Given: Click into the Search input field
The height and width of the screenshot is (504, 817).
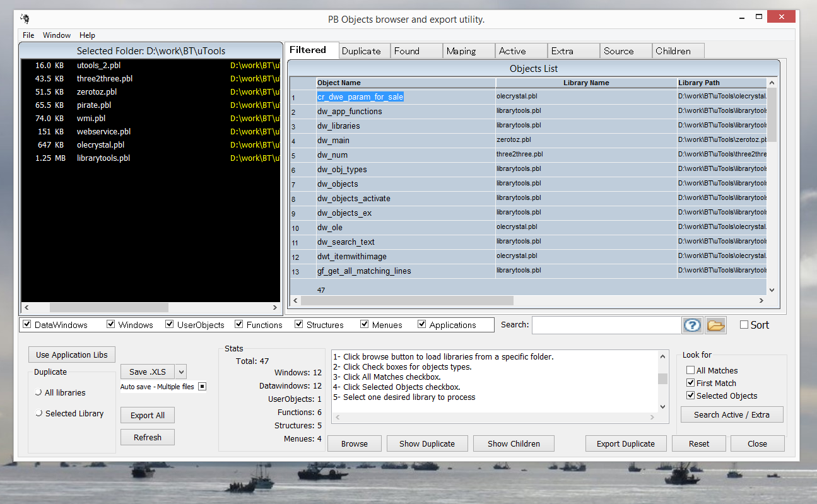Looking at the screenshot, I should click(606, 325).
